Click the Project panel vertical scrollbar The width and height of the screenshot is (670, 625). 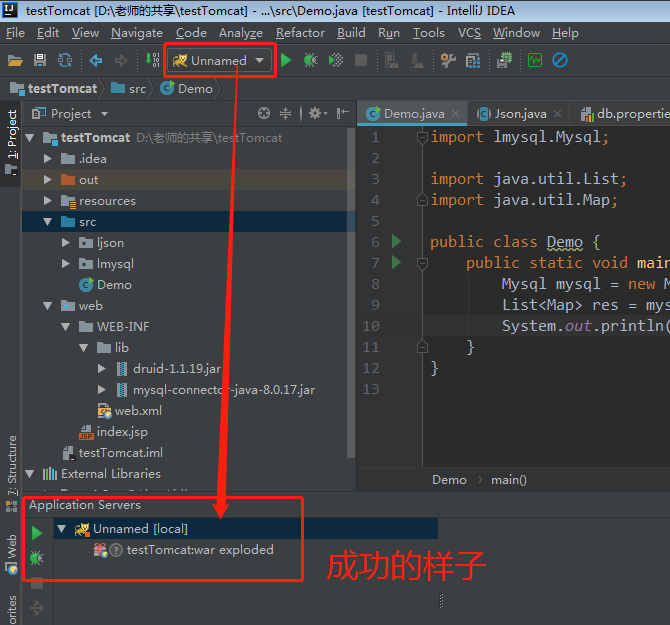click(351, 293)
